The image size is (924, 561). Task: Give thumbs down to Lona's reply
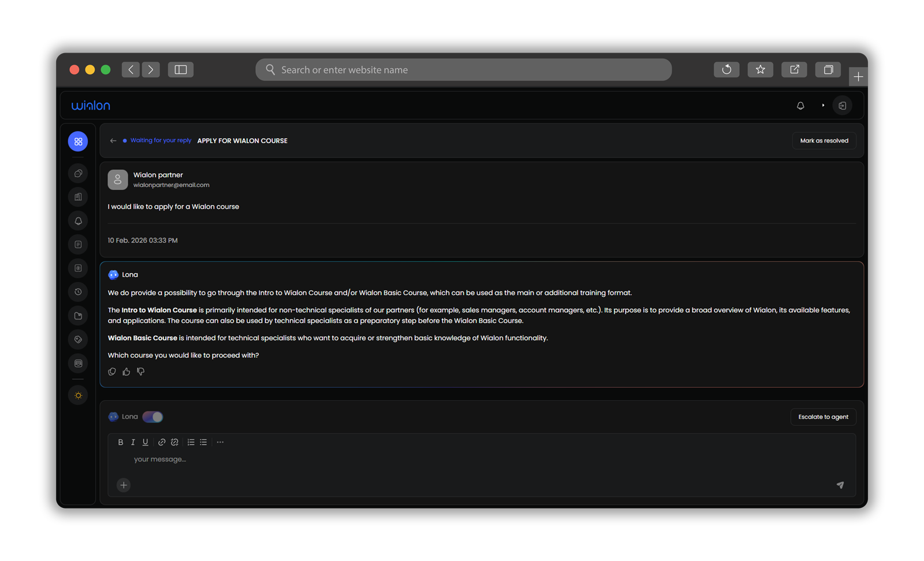[x=141, y=372]
